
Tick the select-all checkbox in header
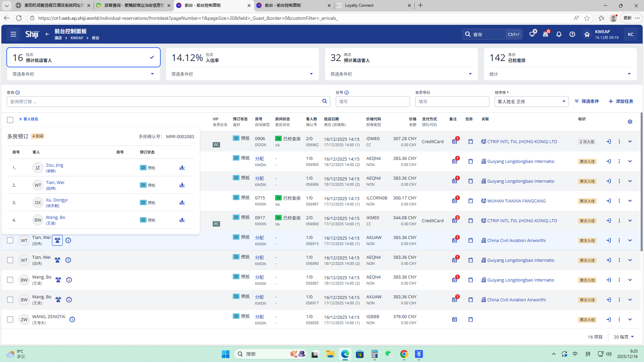[x=10, y=120]
